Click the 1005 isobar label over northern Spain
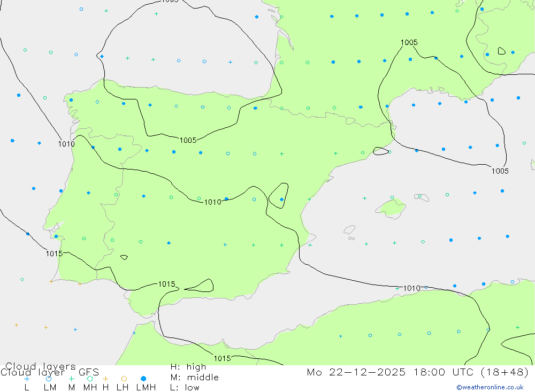Screen dimensions: 535x392 [188, 140]
